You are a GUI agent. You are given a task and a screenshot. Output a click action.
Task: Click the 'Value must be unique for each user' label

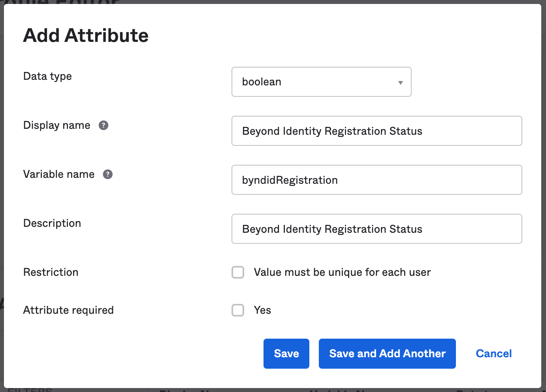coord(342,272)
